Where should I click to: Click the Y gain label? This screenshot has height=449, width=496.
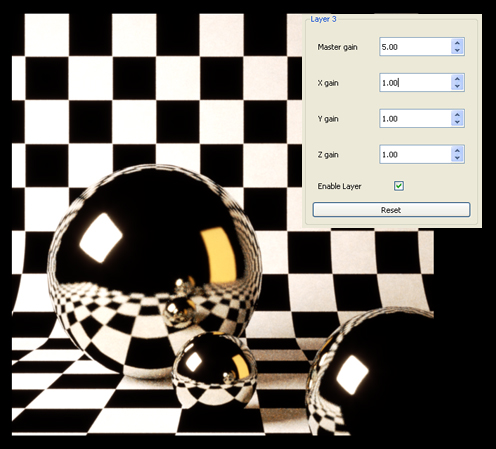point(328,119)
